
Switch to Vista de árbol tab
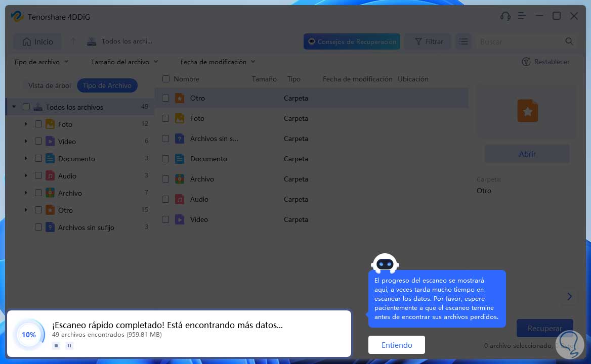(x=50, y=85)
